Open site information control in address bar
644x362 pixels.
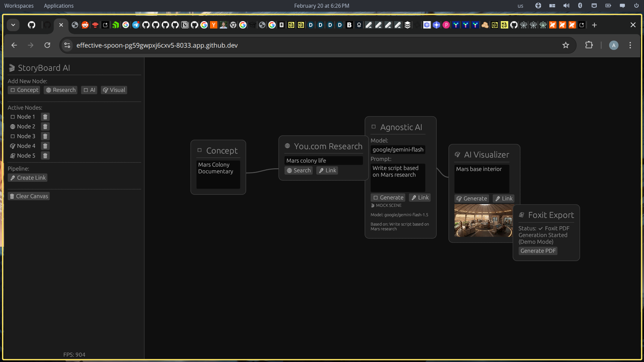[x=67, y=45]
